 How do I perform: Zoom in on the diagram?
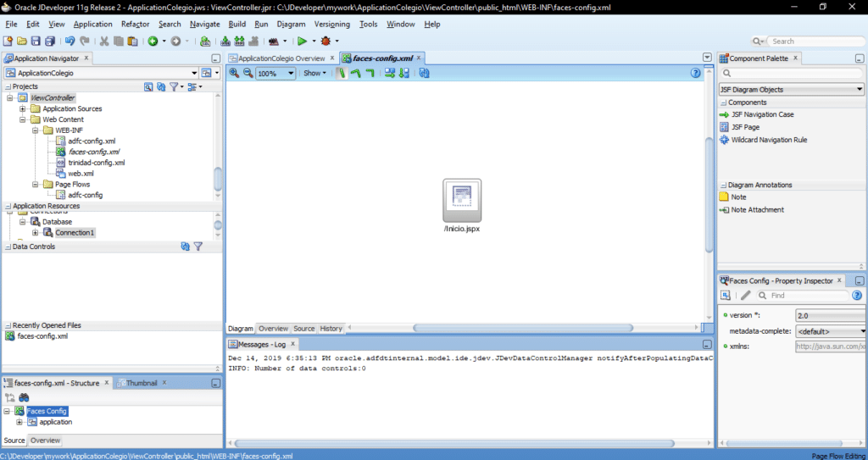234,73
